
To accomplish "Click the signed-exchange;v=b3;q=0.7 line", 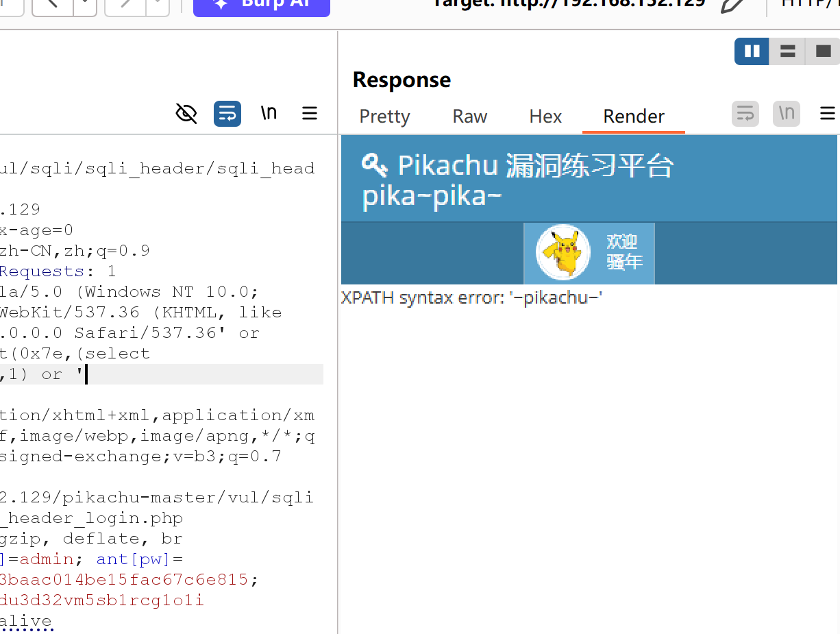I will (x=140, y=456).
